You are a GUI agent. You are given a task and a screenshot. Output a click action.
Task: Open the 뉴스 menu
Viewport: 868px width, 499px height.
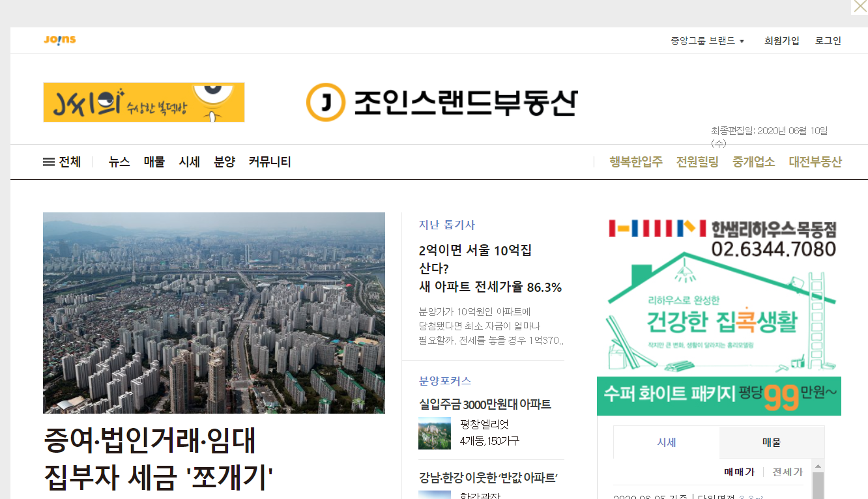tap(119, 162)
